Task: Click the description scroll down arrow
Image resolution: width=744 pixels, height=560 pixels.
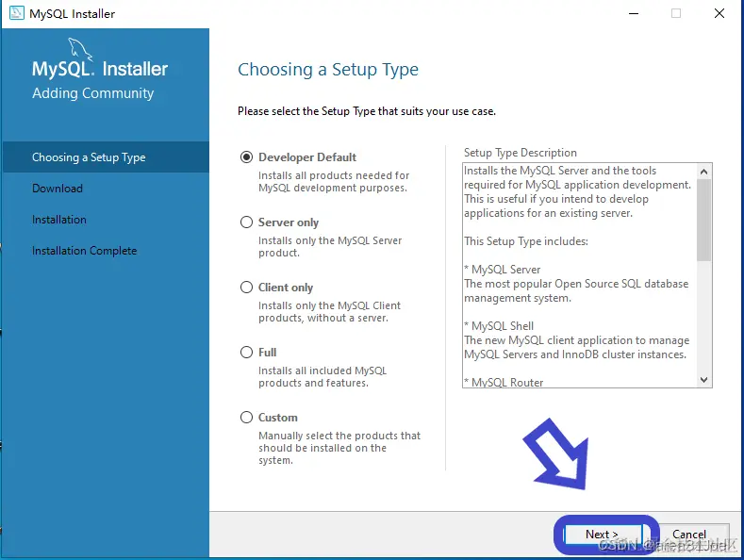Action: [703, 380]
